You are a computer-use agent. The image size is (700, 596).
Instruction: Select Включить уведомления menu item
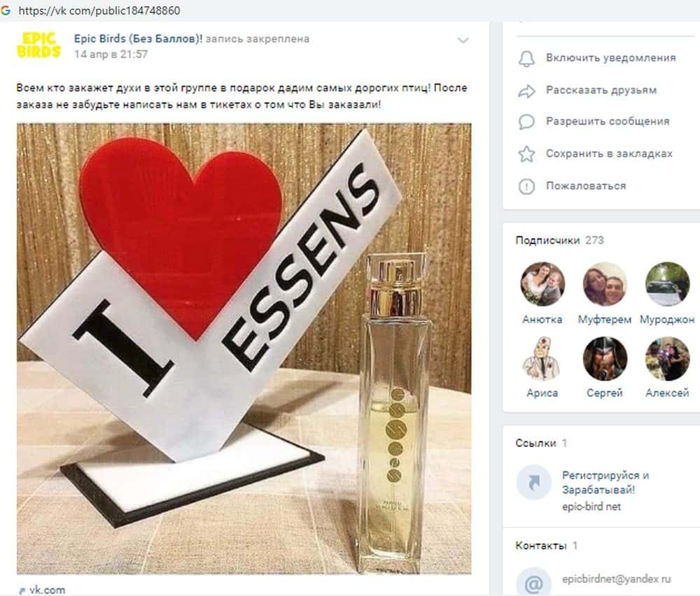coord(610,58)
